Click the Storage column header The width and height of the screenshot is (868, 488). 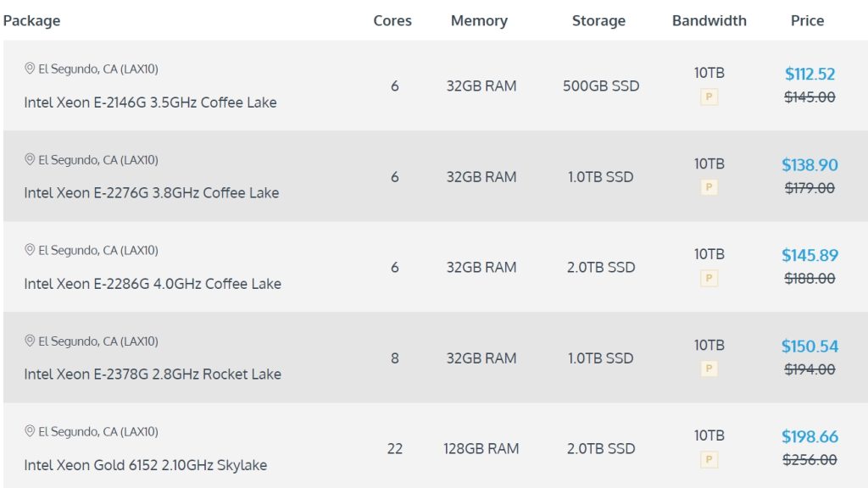[598, 20]
